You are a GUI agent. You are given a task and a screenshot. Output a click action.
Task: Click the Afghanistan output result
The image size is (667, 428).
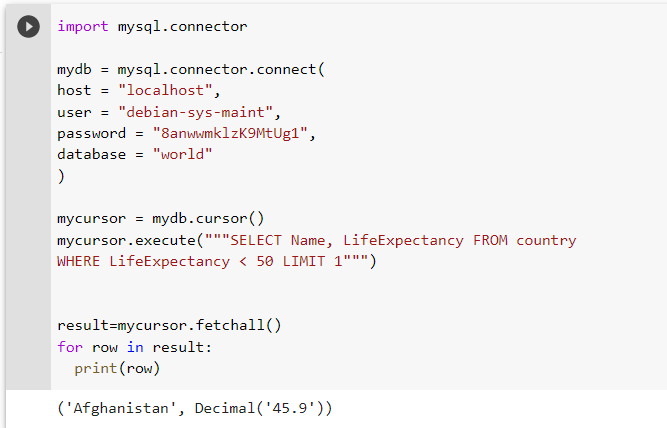pos(121,408)
